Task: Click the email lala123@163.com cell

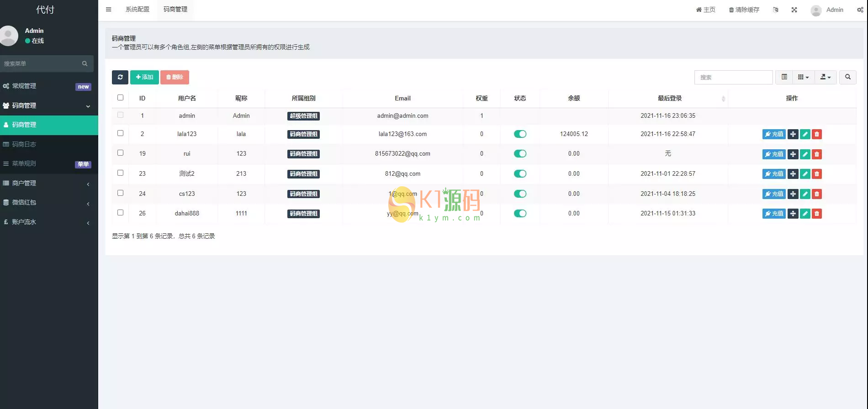Action: click(x=402, y=134)
